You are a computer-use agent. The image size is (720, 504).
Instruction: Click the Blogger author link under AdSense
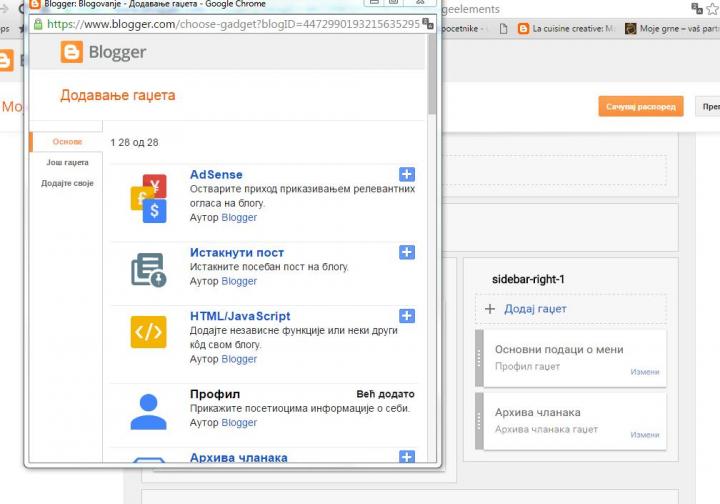[239, 217]
